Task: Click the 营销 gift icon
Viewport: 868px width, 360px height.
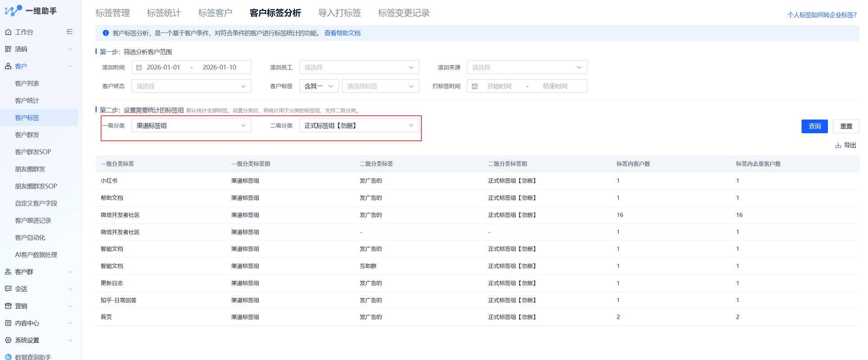Action: pyautogui.click(x=8, y=306)
